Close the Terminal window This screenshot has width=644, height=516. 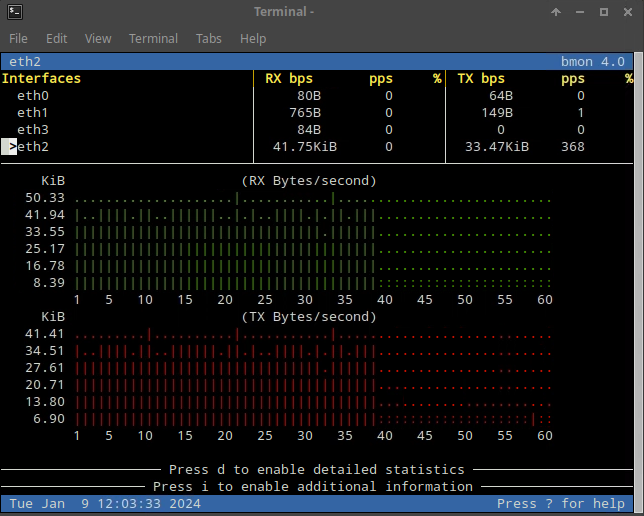tap(627, 12)
